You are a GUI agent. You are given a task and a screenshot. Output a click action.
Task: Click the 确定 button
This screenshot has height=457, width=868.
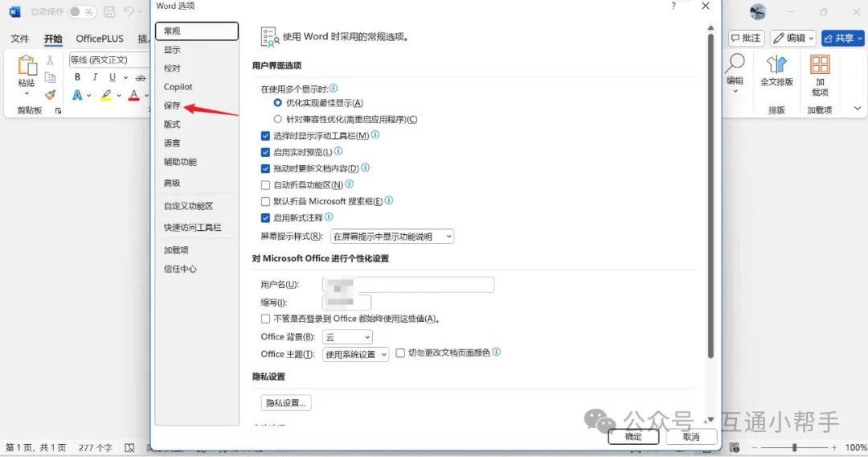point(633,437)
